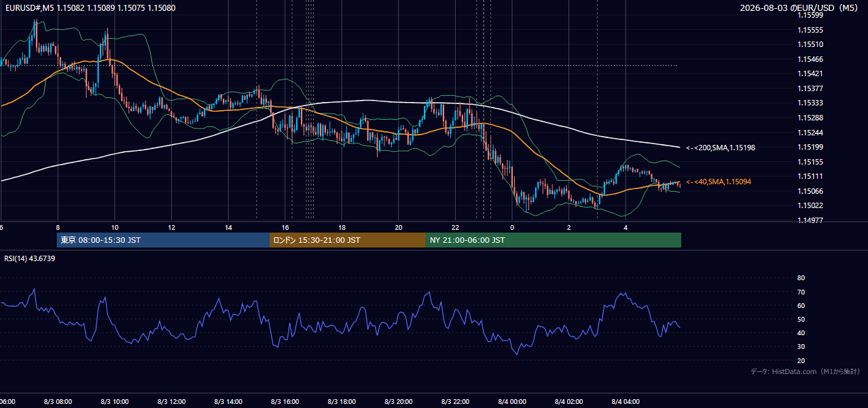Viewport: 868px width, 408px height.
Task: Click the 40 SMA label 1.15094
Action: click(719, 182)
